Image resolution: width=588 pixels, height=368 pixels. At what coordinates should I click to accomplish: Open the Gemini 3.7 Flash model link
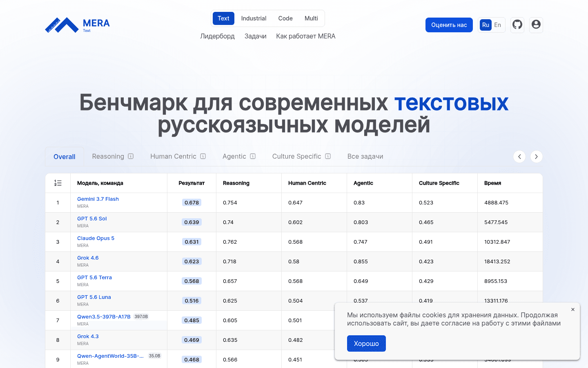pyautogui.click(x=98, y=199)
